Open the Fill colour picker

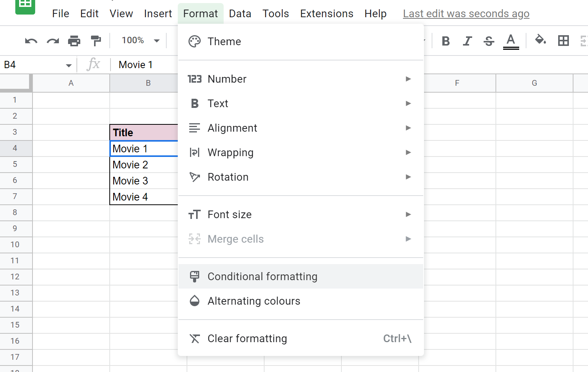pos(540,41)
